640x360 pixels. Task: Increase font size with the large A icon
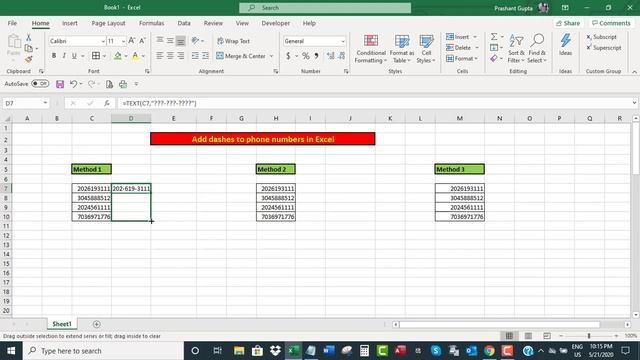(131, 41)
